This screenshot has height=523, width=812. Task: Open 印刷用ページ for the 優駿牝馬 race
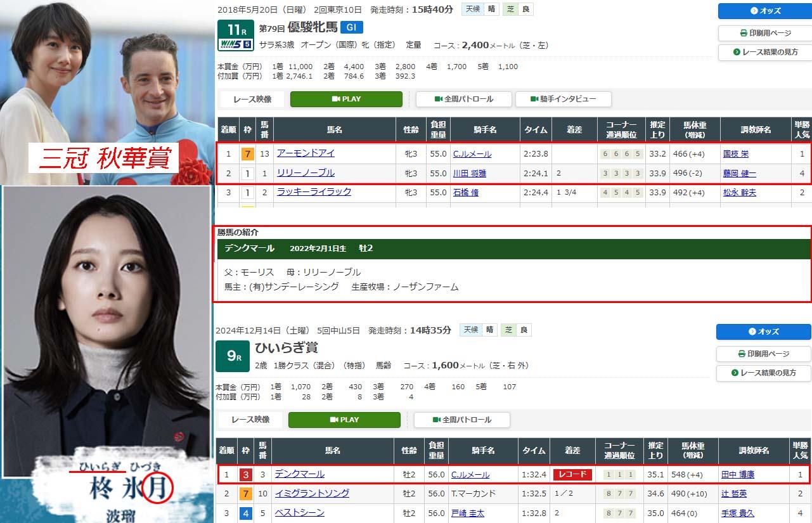(764, 33)
